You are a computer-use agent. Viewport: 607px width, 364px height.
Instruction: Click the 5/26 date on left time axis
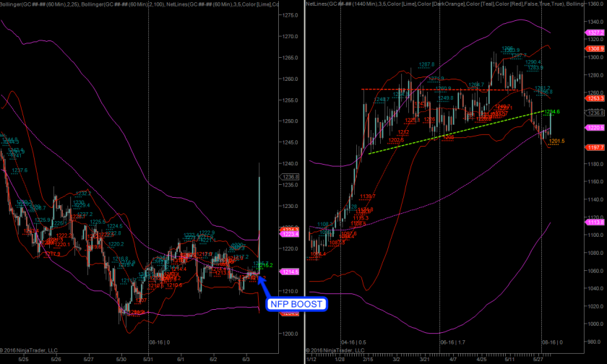click(56, 360)
